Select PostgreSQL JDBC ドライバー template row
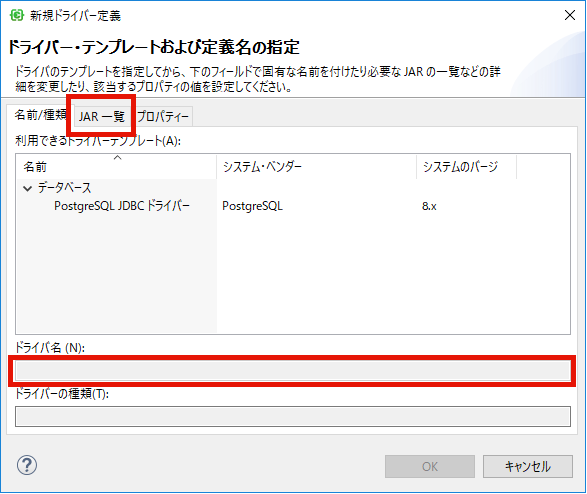 (122, 206)
